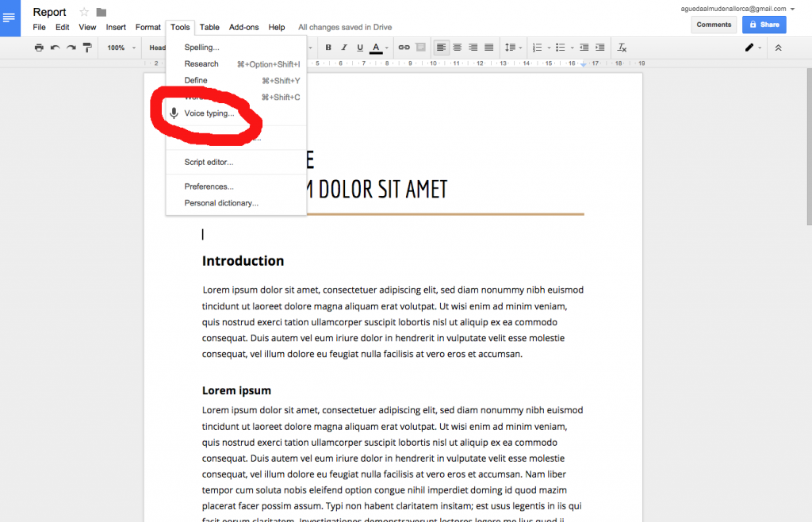Open the Add-ons menu
The width and height of the screenshot is (812, 522).
click(x=243, y=26)
